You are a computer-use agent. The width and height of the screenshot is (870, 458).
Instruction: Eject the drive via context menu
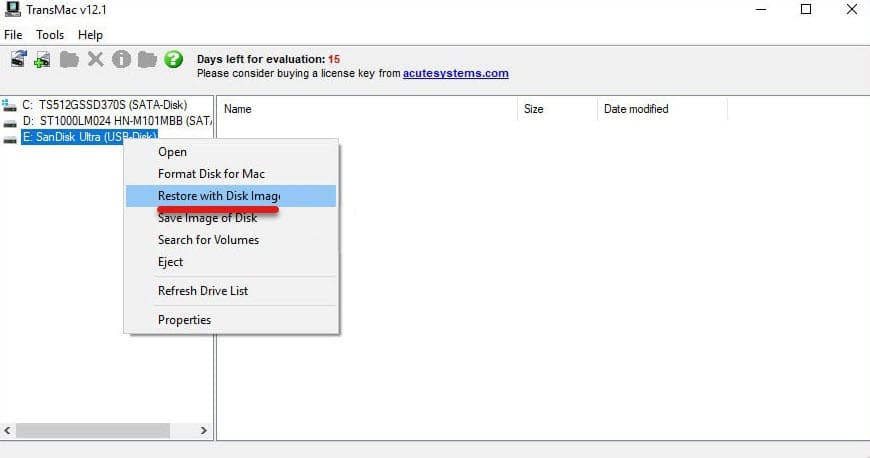[231, 262]
